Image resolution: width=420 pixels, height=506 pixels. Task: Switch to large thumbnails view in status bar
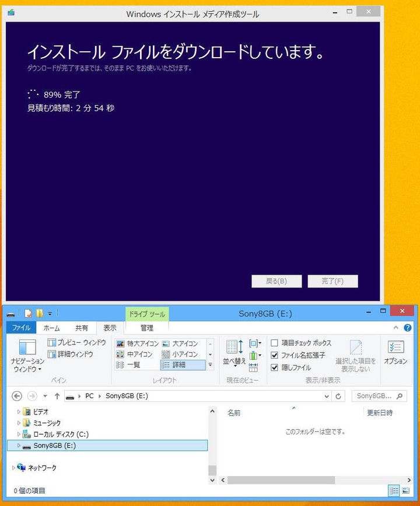[405, 491]
